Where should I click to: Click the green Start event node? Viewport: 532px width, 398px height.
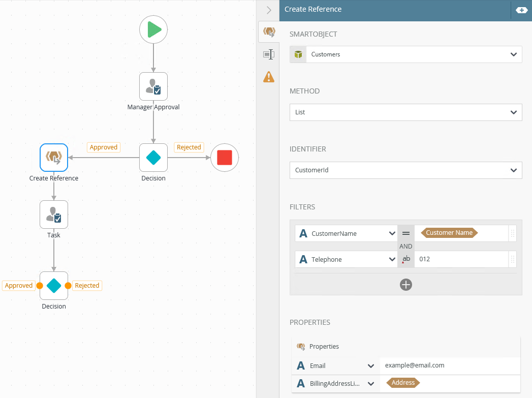coord(153,29)
